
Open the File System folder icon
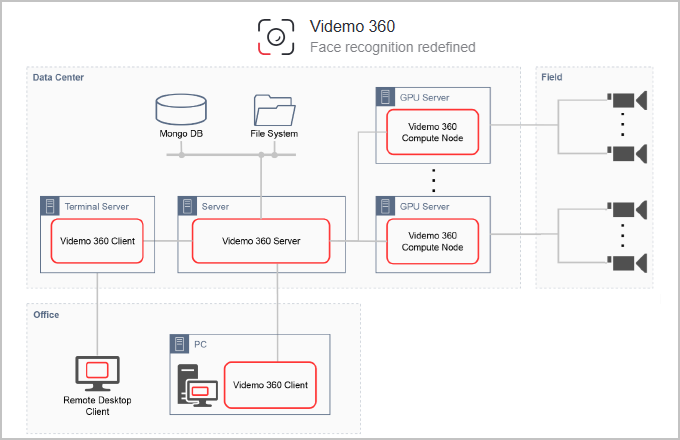tap(273, 110)
